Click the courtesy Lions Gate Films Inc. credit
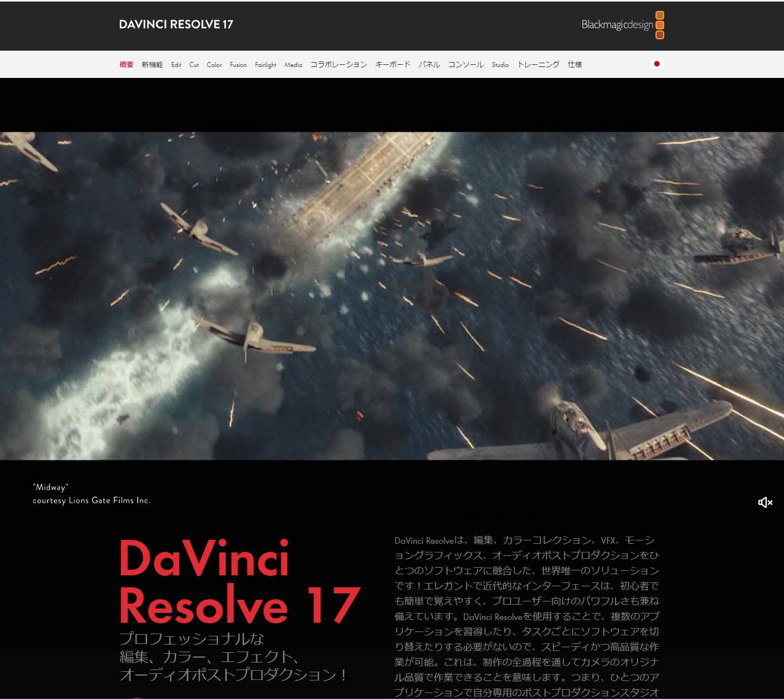Viewport: 784px width, 699px height. (x=91, y=500)
